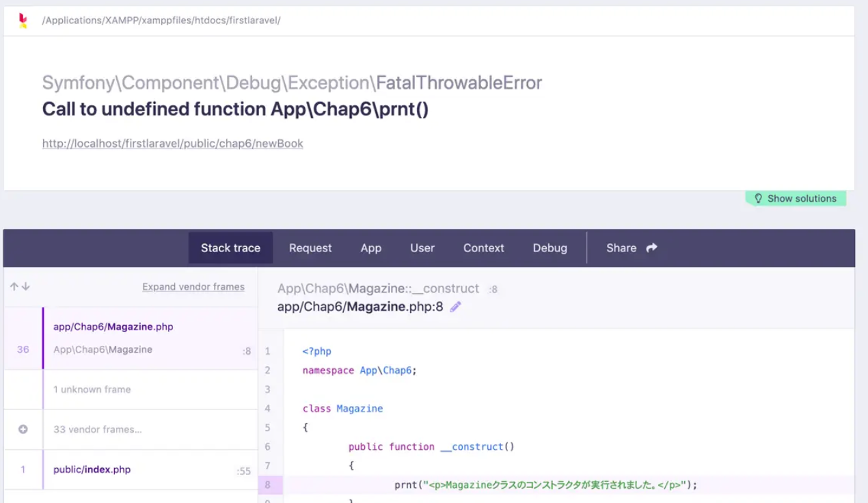Click frame number 36 in stack list
The height and width of the screenshot is (503, 868).
(x=23, y=349)
